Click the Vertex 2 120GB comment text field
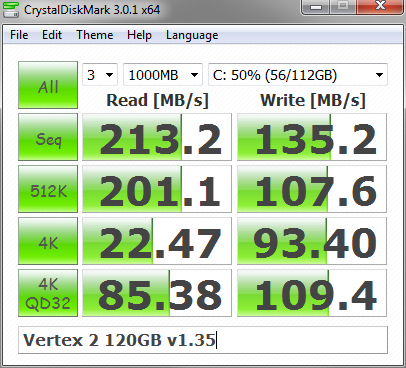The height and width of the screenshot is (368, 406). coord(203,340)
